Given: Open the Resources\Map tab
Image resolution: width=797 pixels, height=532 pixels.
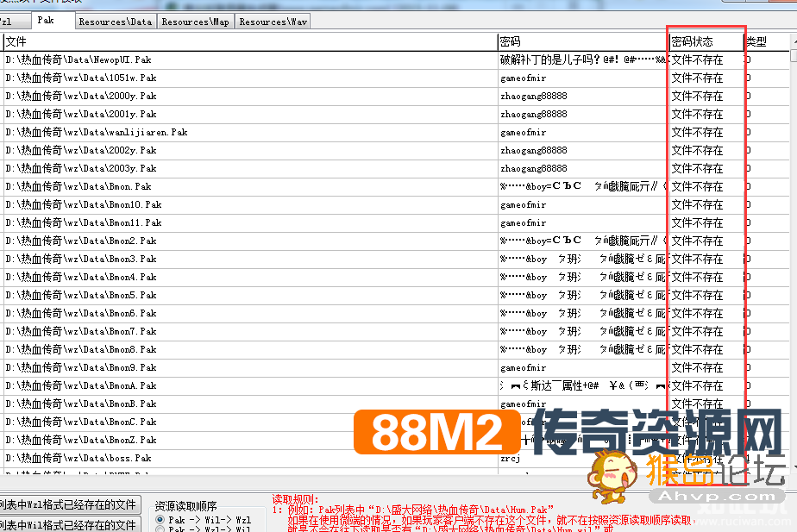Looking at the screenshot, I should (195, 22).
